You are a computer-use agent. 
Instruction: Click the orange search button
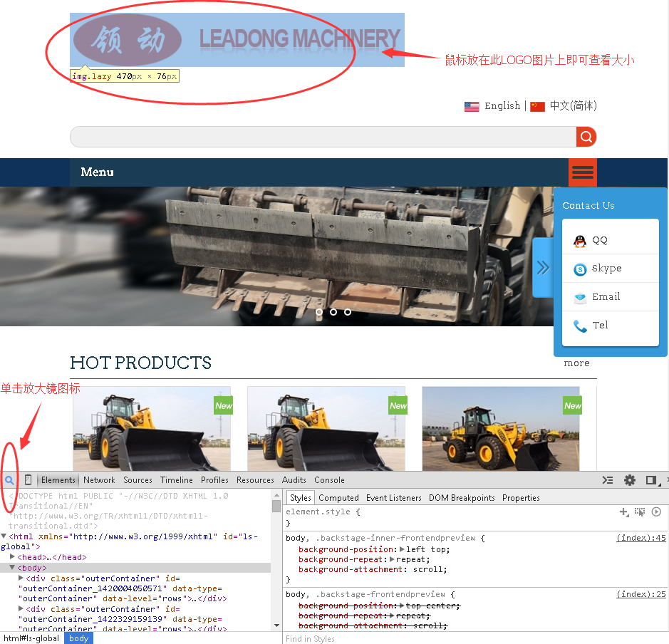586,137
